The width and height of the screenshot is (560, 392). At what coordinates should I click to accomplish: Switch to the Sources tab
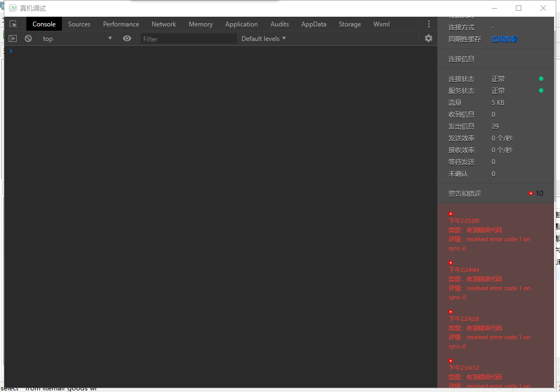pyautogui.click(x=79, y=24)
